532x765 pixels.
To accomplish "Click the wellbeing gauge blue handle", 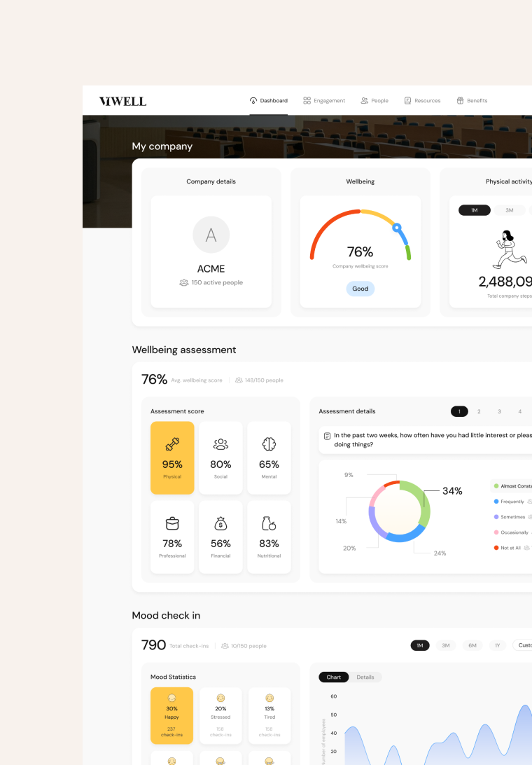I will [x=397, y=228].
